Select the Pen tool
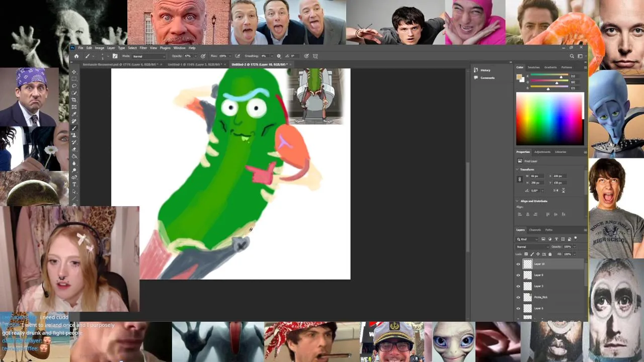Viewport: 644px width, 362px height. coord(74,176)
